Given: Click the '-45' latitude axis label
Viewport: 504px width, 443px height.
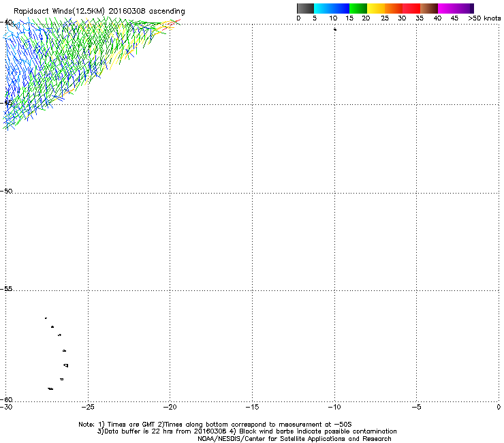Looking at the screenshot, I should [6, 103].
